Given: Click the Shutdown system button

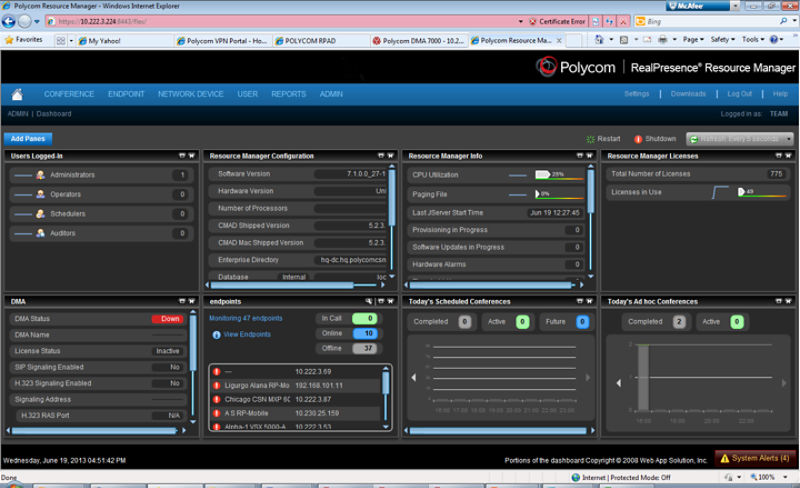Looking at the screenshot, I should pos(655,139).
